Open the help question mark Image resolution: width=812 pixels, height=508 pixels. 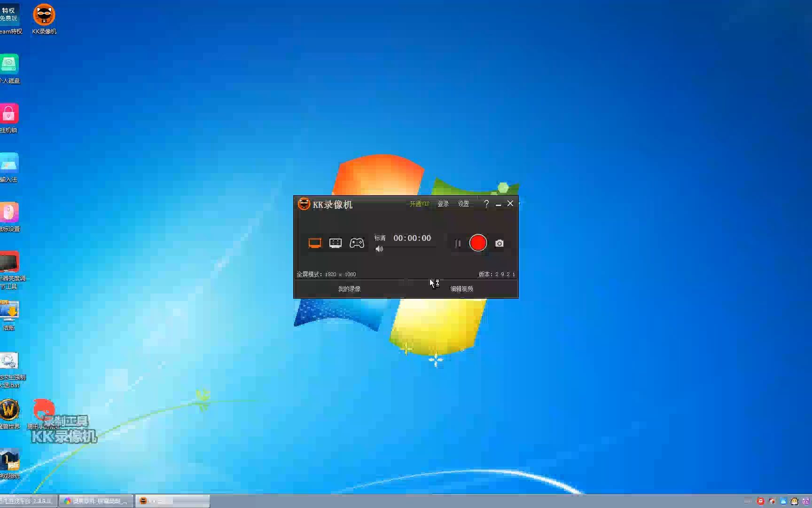486,204
